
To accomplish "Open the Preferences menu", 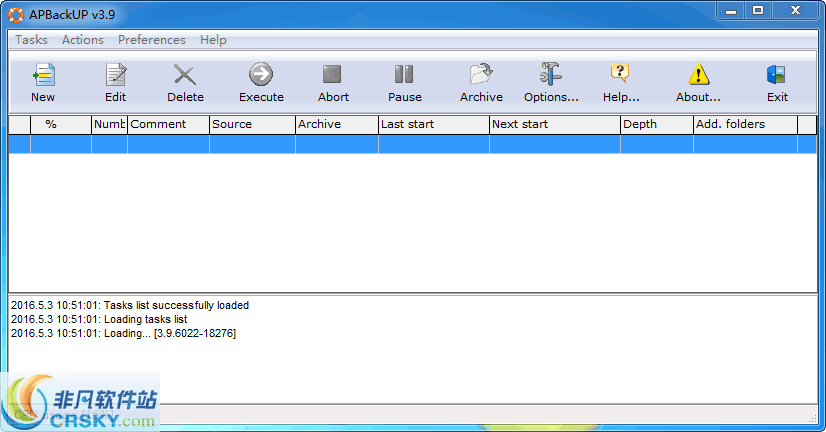I will (152, 40).
